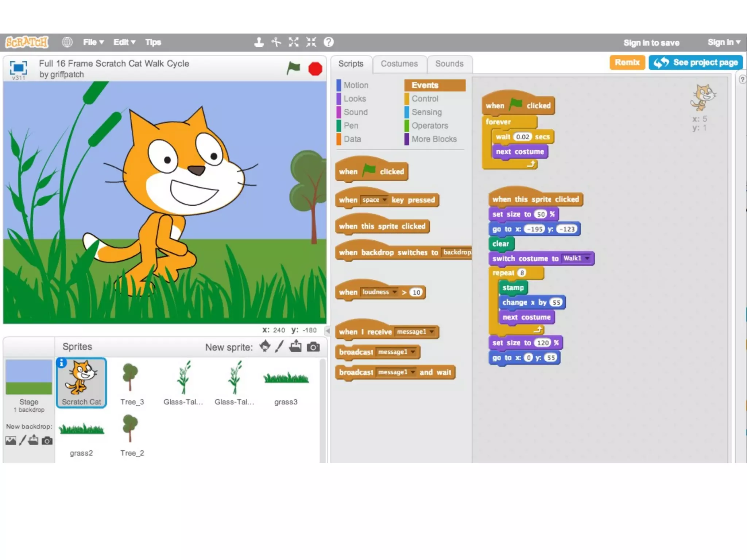Image resolution: width=747 pixels, height=560 pixels.
Task: Choose sprite from library icon
Action: (x=265, y=346)
